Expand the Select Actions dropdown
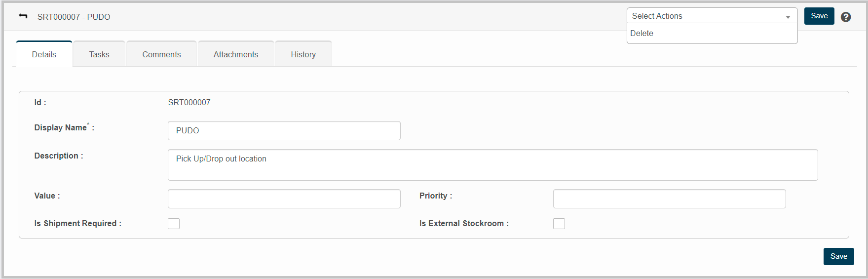This screenshot has height=279, width=868. click(x=712, y=16)
